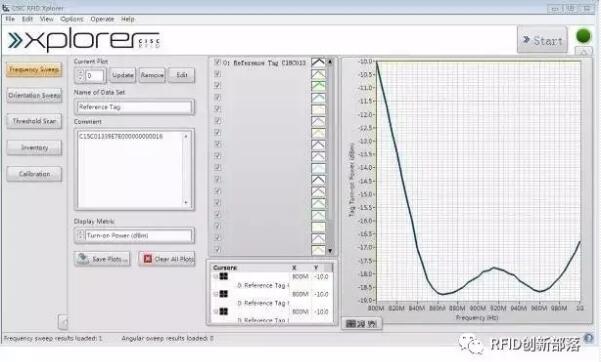Image resolution: width=601 pixels, height=362 pixels.
Task: Select the Orientation Sweep mode
Action: 34,95
